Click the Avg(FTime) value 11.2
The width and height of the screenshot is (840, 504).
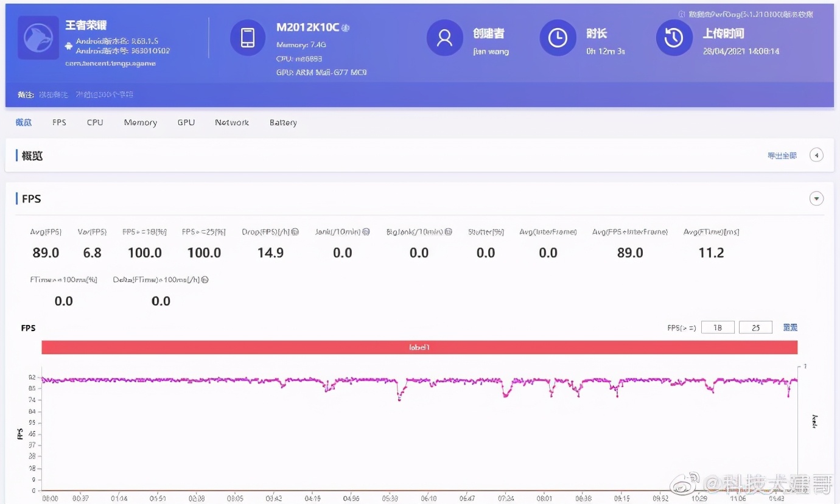[x=711, y=253]
